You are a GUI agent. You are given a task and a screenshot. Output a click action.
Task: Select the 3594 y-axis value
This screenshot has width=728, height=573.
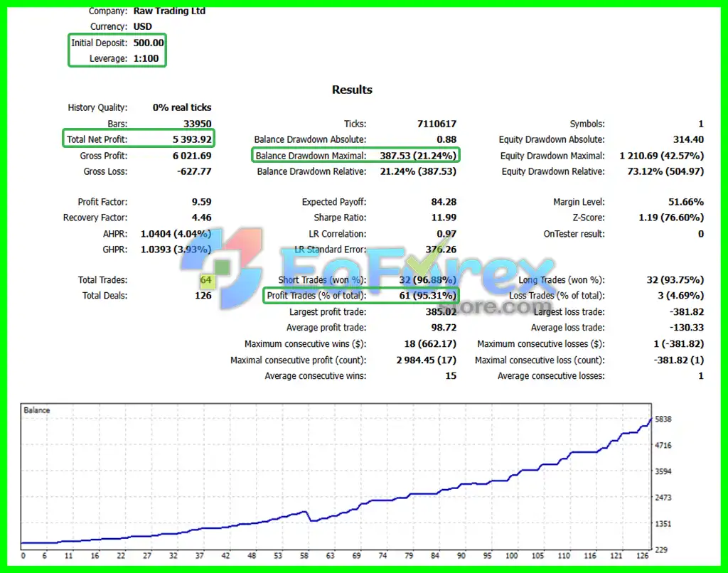click(x=663, y=471)
